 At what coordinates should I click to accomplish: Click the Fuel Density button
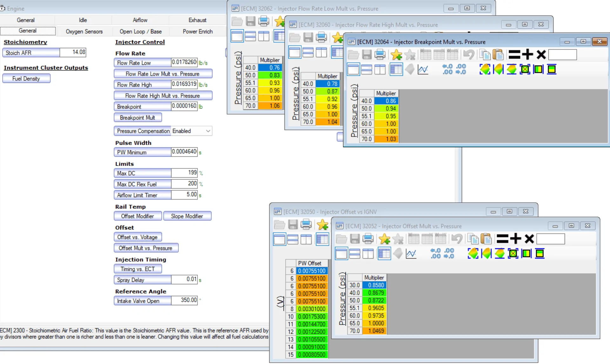pos(26,78)
